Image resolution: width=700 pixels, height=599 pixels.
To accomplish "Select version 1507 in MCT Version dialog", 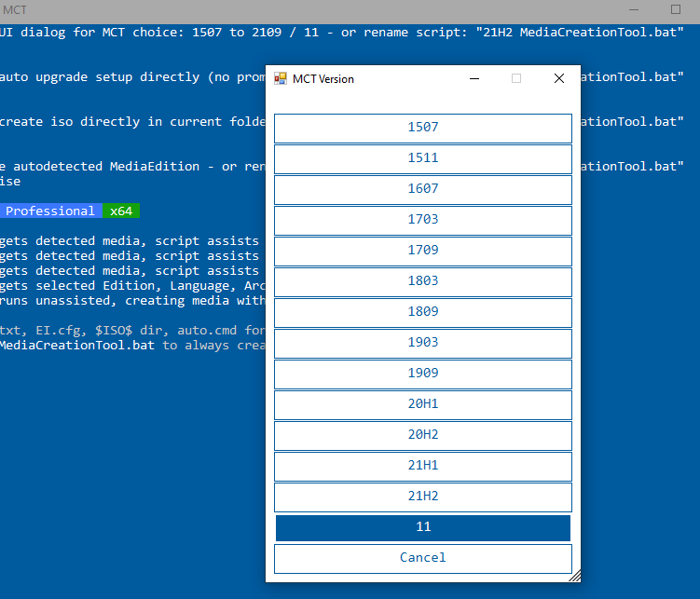I will point(423,128).
